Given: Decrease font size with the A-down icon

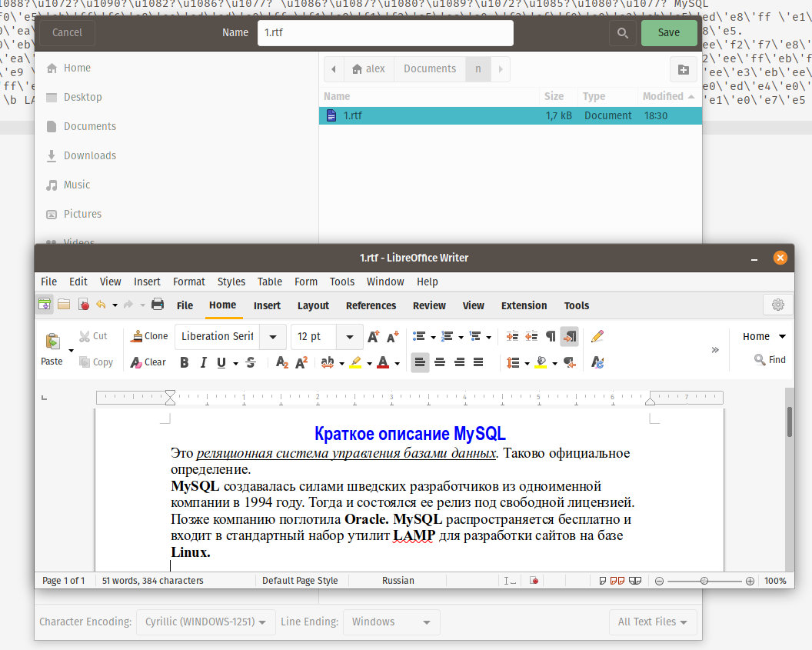Looking at the screenshot, I should point(393,337).
